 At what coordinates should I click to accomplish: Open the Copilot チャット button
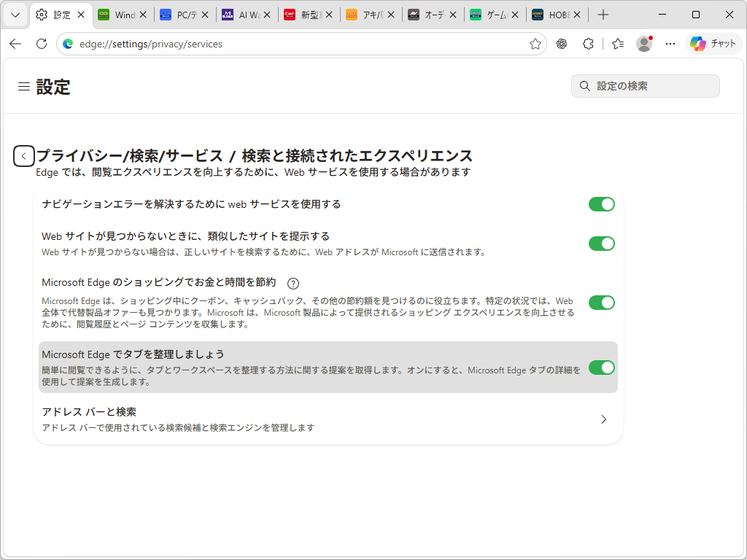[713, 44]
